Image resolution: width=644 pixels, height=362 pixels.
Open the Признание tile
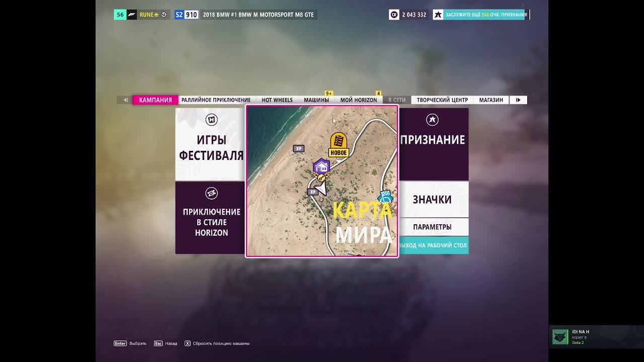click(434, 144)
